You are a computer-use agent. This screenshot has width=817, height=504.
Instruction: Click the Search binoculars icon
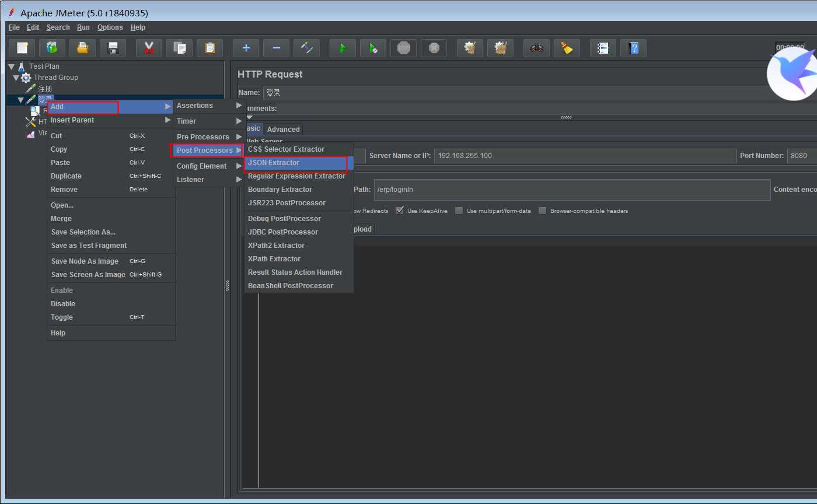tap(536, 48)
